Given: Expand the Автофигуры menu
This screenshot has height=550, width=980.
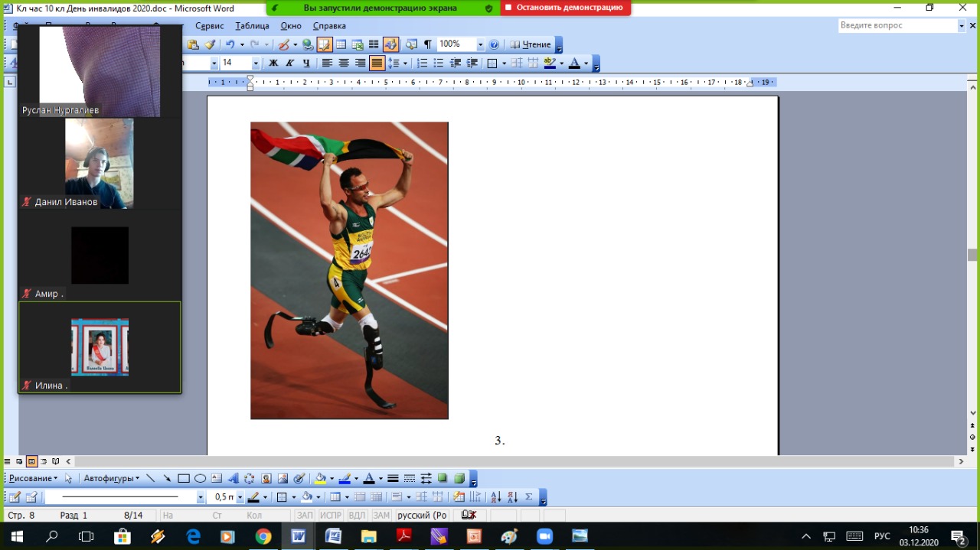Looking at the screenshot, I should pos(112,478).
